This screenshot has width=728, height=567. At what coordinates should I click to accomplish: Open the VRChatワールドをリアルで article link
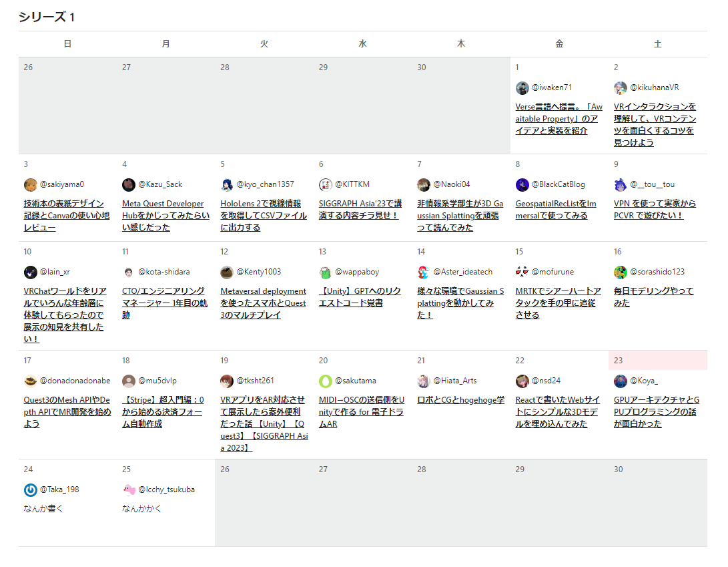click(x=65, y=315)
